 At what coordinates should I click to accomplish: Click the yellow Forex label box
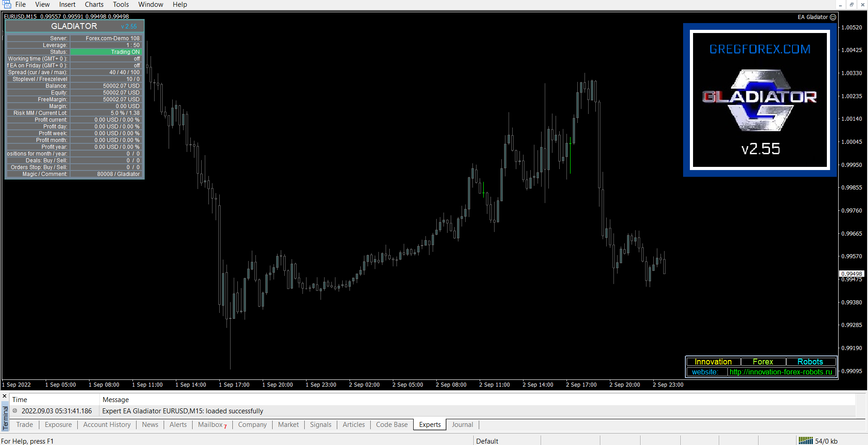point(763,362)
